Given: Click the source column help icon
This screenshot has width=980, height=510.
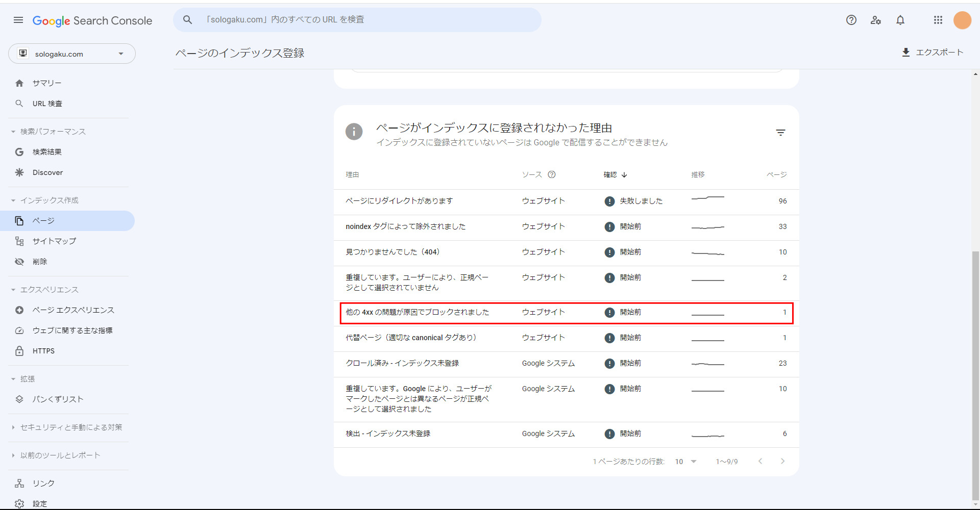Looking at the screenshot, I should (x=551, y=174).
